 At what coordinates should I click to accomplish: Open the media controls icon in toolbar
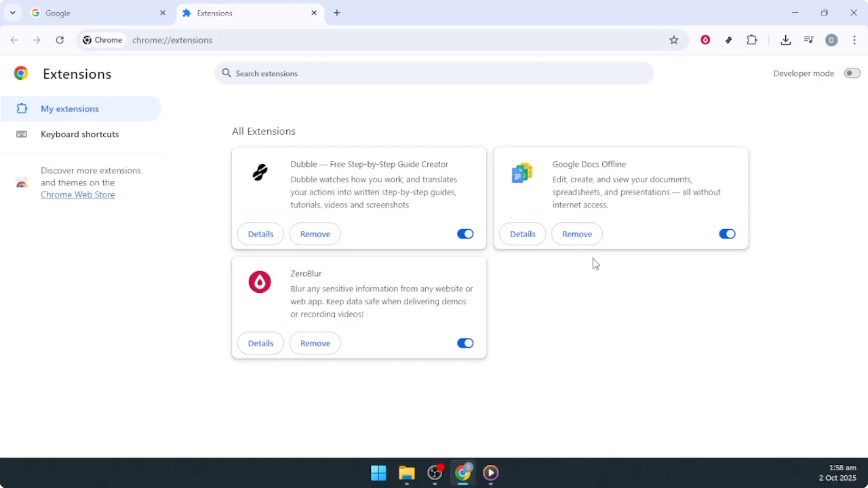pyautogui.click(x=809, y=40)
